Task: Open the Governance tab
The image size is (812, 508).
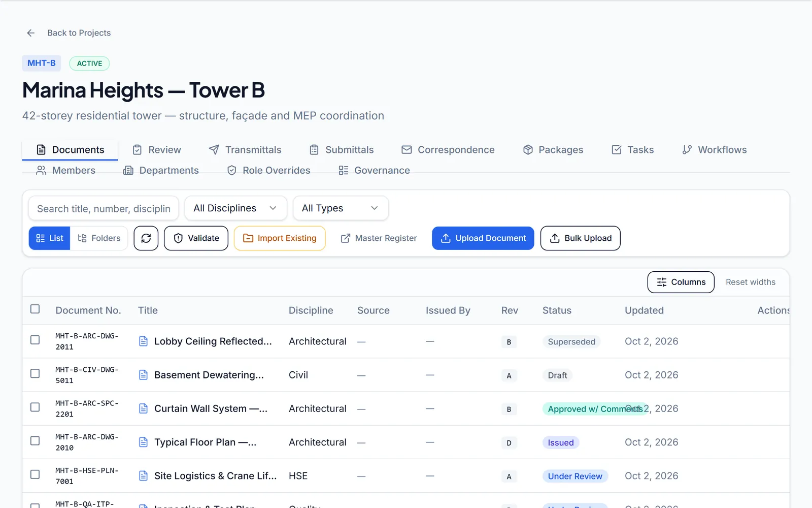Action: 375,170
